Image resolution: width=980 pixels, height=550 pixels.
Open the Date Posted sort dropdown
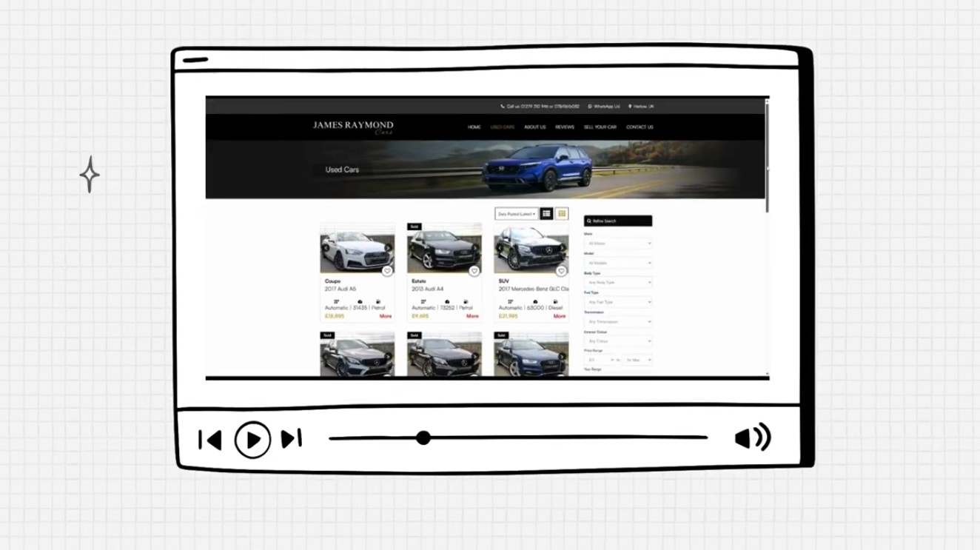tap(517, 214)
